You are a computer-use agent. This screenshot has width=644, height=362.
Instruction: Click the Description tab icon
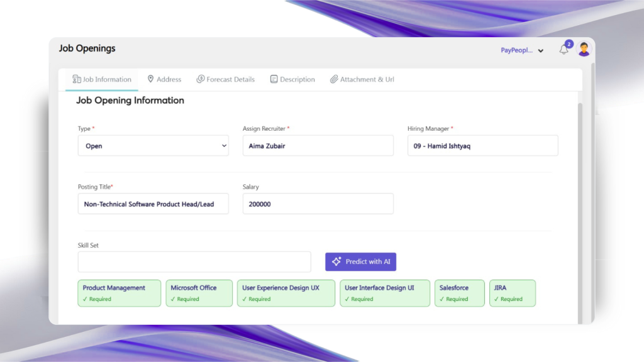tap(274, 79)
